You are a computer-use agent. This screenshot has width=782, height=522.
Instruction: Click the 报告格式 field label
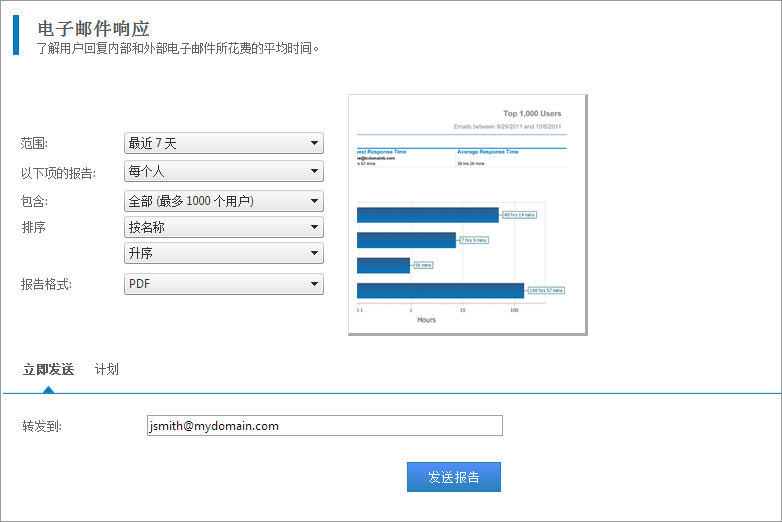pyautogui.click(x=47, y=285)
